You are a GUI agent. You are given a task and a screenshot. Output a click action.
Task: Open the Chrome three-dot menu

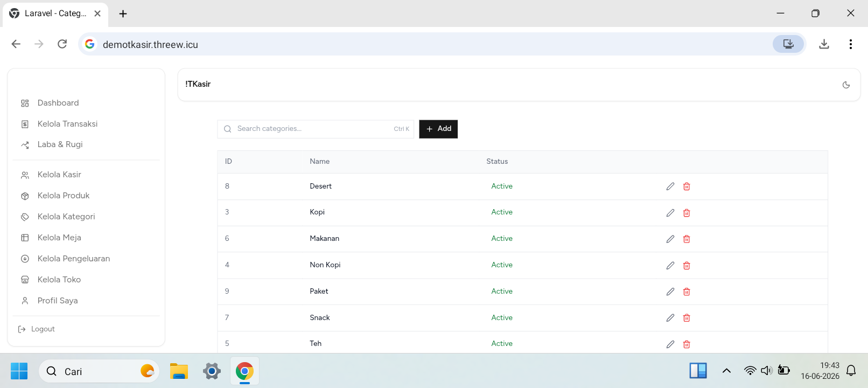point(850,44)
